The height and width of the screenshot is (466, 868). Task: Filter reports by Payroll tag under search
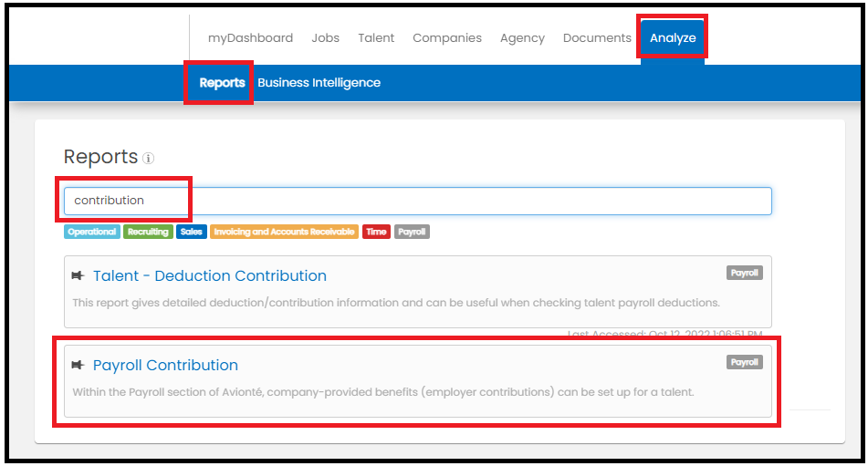(x=412, y=232)
